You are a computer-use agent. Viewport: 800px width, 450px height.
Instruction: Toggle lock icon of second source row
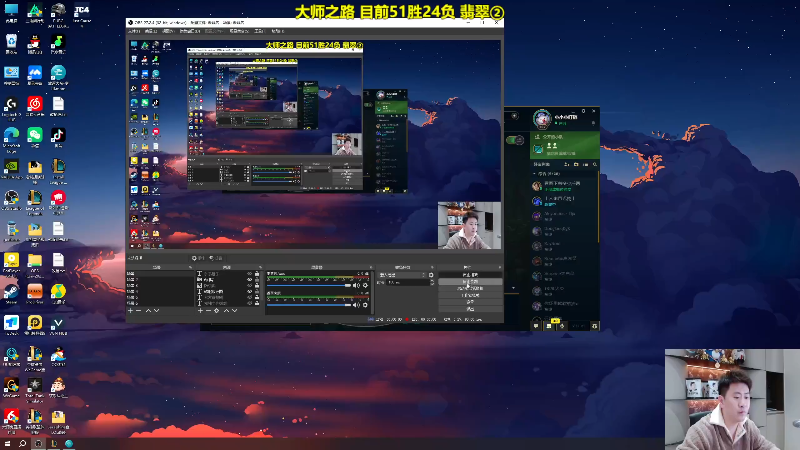tap(257, 280)
